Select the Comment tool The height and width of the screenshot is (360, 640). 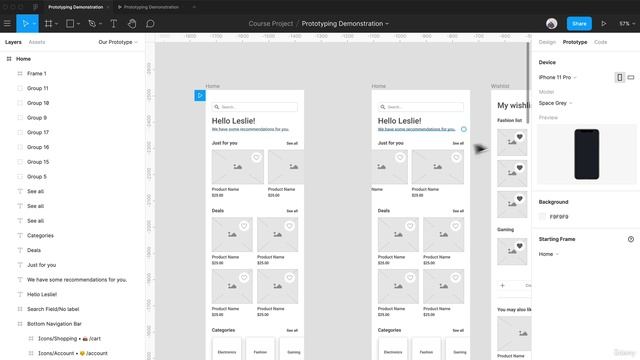[150, 24]
